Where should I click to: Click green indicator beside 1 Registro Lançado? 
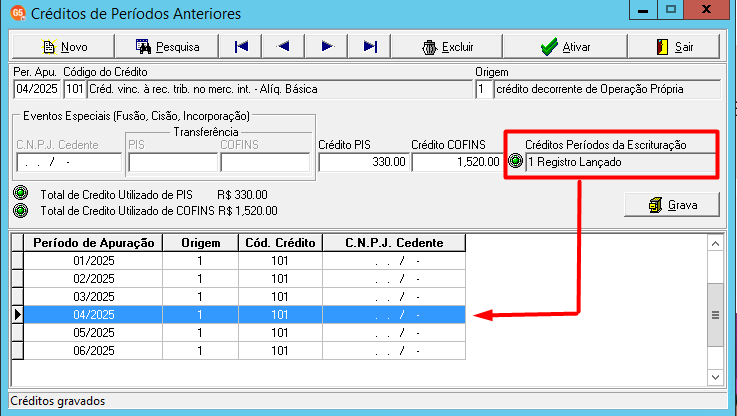point(516,161)
